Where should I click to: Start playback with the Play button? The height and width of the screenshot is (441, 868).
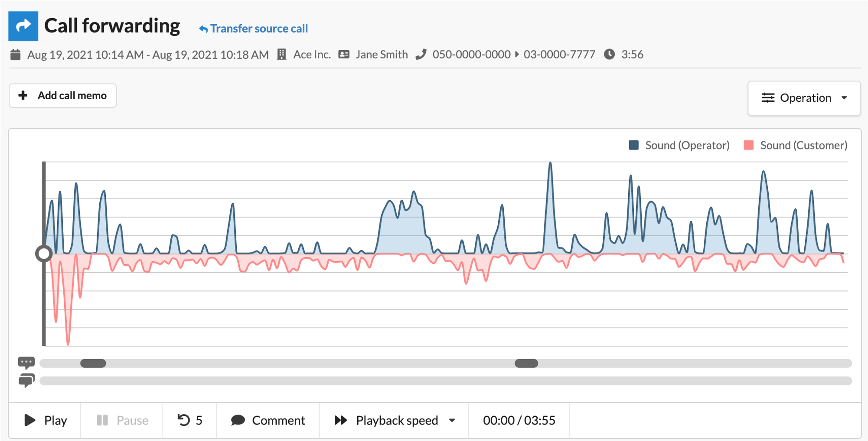(45, 420)
